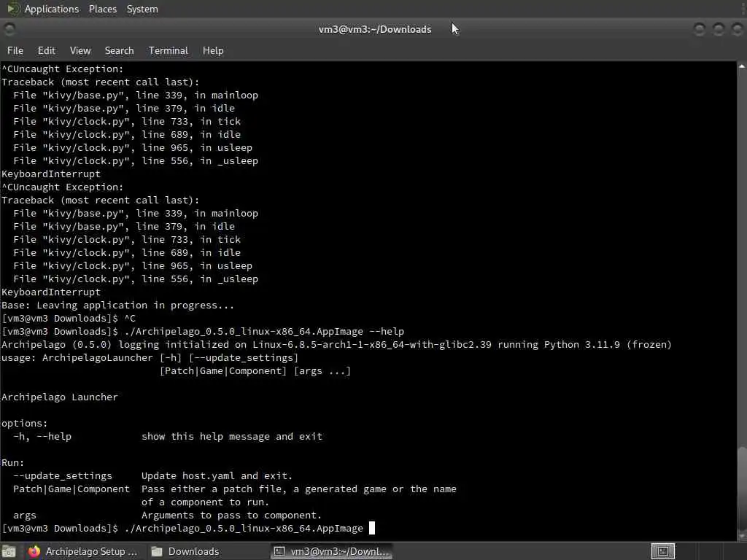Viewport: 747px width, 560px height.
Task: Close the terminal window
Action: coord(737,29)
